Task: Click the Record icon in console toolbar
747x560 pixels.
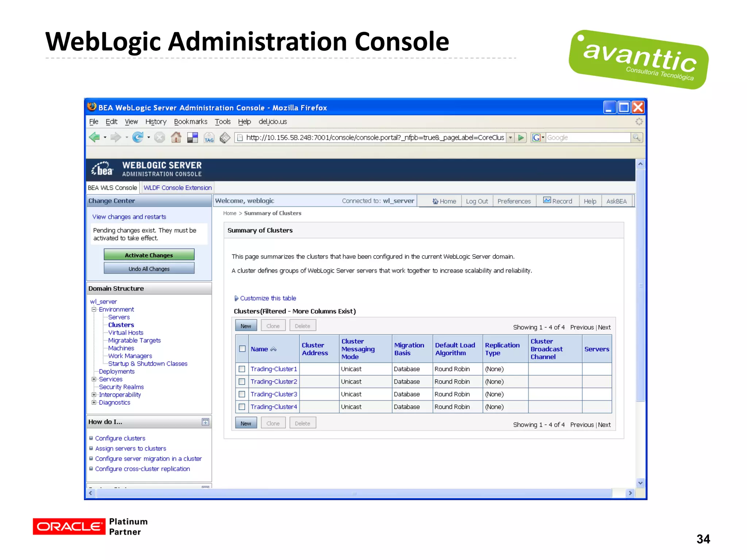Action: point(547,200)
